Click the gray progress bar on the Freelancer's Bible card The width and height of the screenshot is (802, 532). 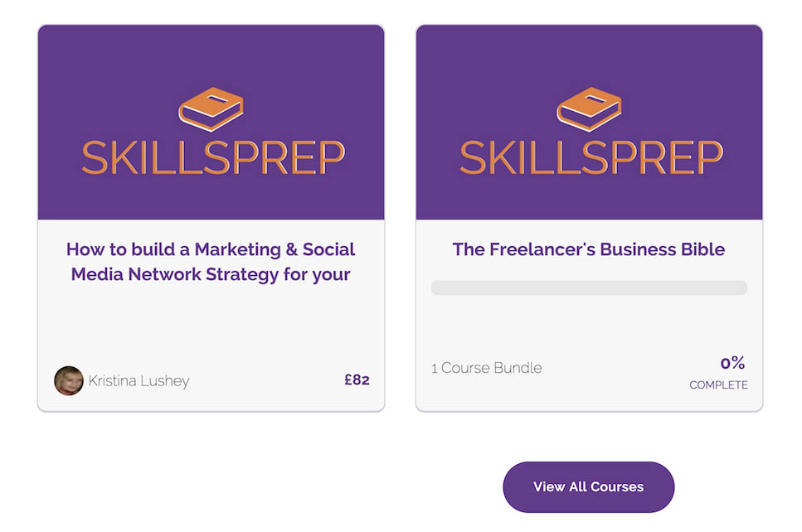pyautogui.click(x=588, y=287)
